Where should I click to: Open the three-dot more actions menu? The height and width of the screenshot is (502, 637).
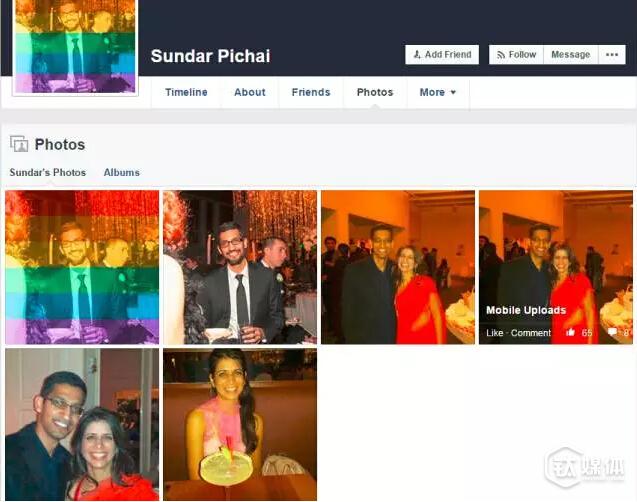(612, 54)
